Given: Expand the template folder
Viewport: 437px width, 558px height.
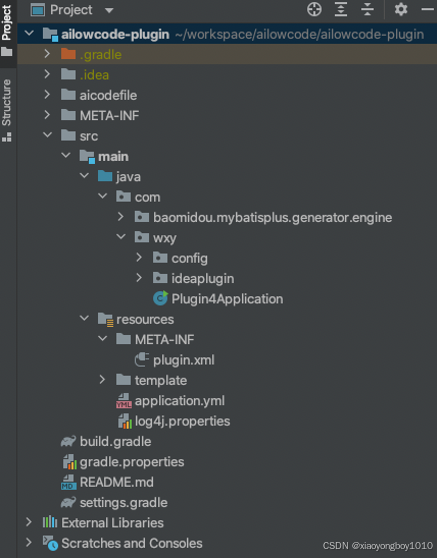Looking at the screenshot, I should coord(102,380).
